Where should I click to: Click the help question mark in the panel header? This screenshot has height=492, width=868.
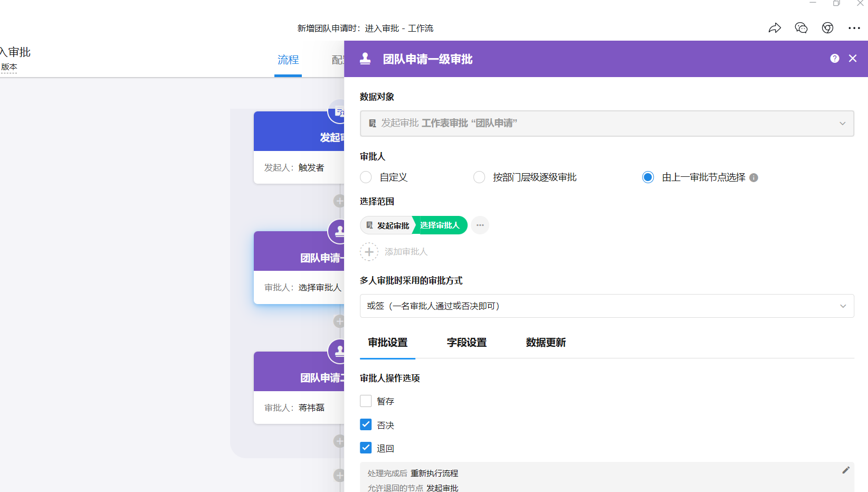(x=834, y=58)
